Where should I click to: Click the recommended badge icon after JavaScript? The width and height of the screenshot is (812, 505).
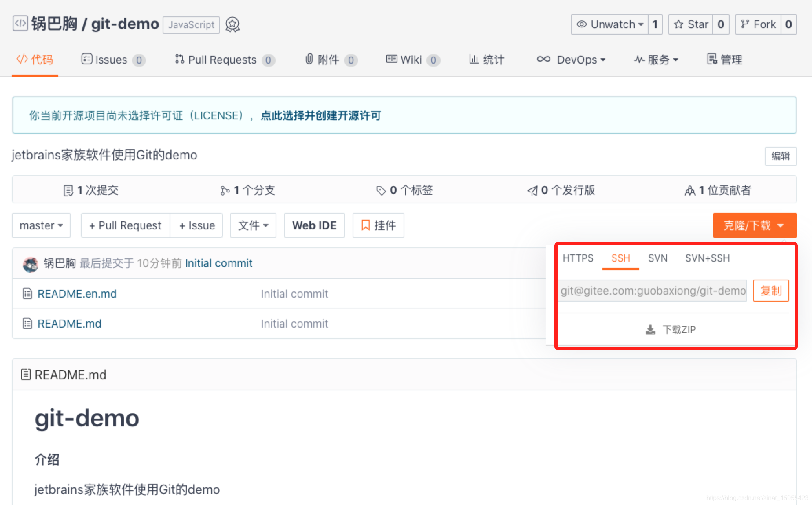tap(232, 24)
